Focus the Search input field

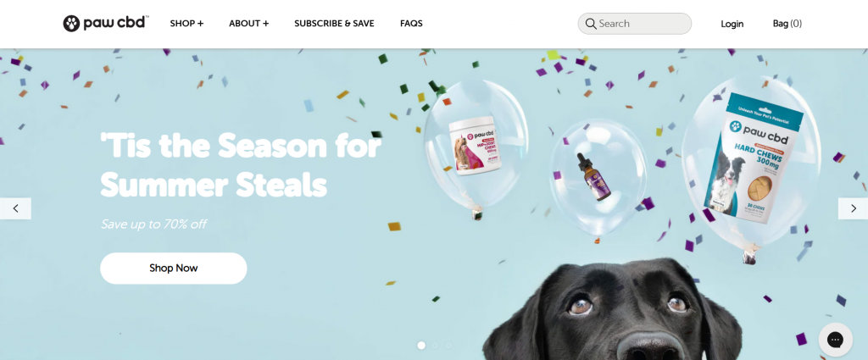(634, 24)
